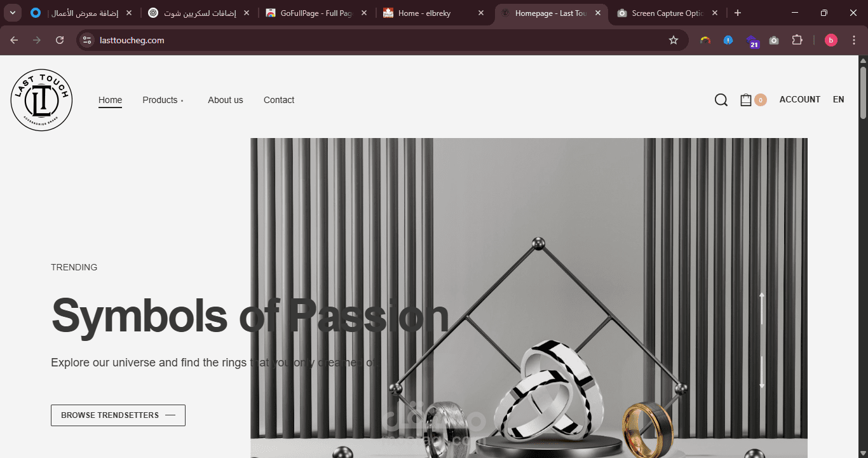Click the Browse Trendsetters button
Viewport: 868px width, 458px height.
click(118, 415)
